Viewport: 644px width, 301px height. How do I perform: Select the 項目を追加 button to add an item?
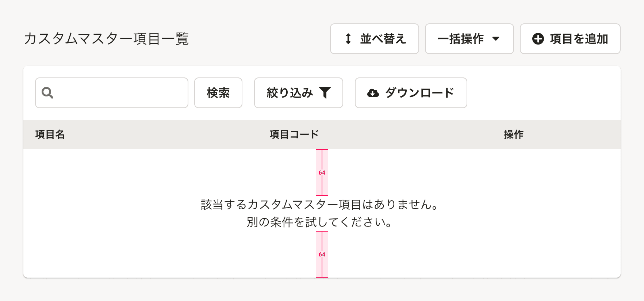tap(570, 39)
